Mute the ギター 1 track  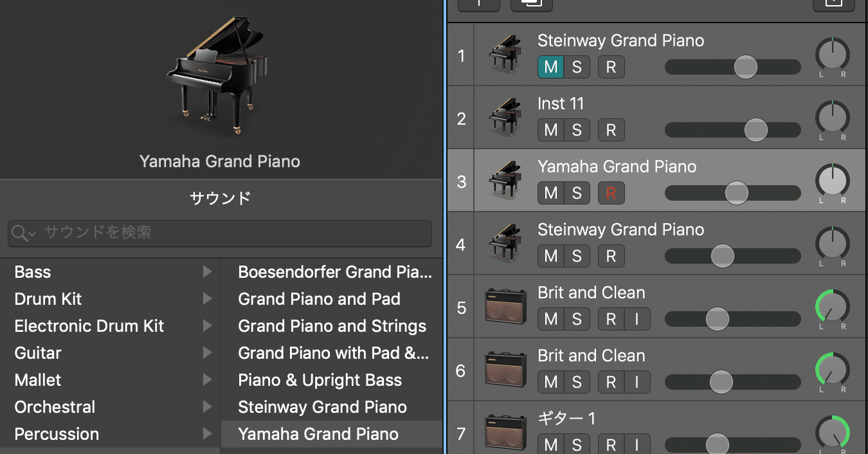(551, 444)
